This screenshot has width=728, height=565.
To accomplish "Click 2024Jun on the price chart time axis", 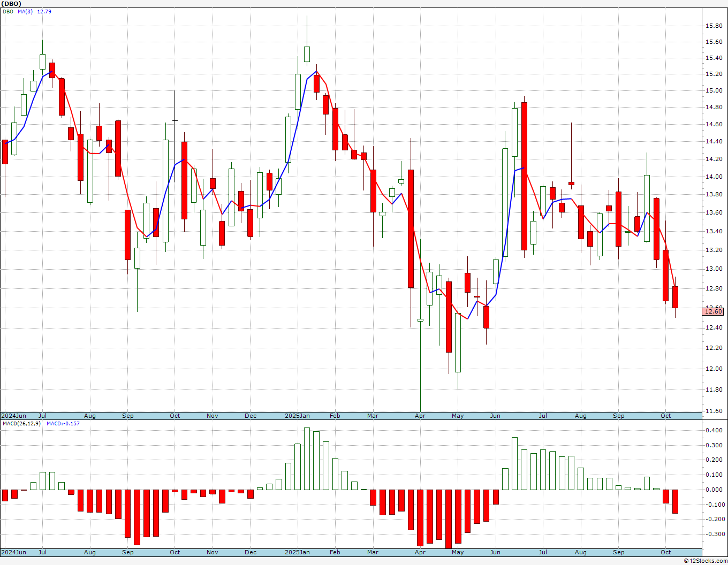I will [13, 416].
